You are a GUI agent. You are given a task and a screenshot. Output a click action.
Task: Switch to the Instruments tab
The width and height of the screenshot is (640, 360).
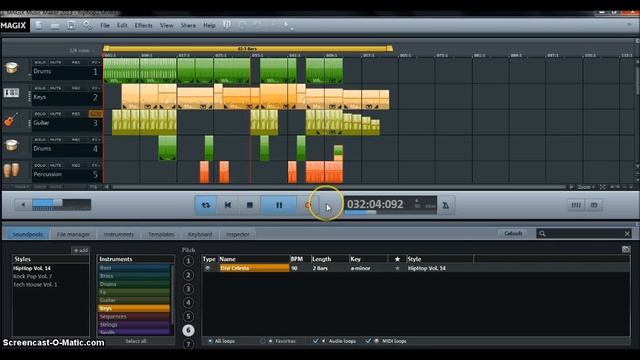coord(118,234)
